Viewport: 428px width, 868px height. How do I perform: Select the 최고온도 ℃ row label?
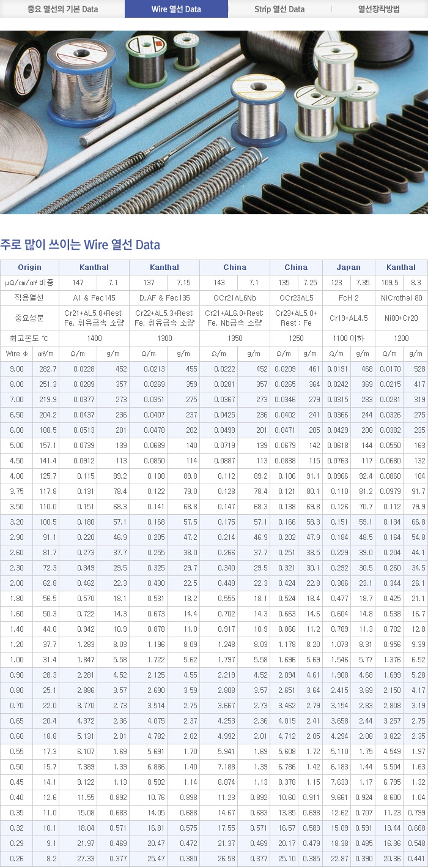tap(29, 339)
